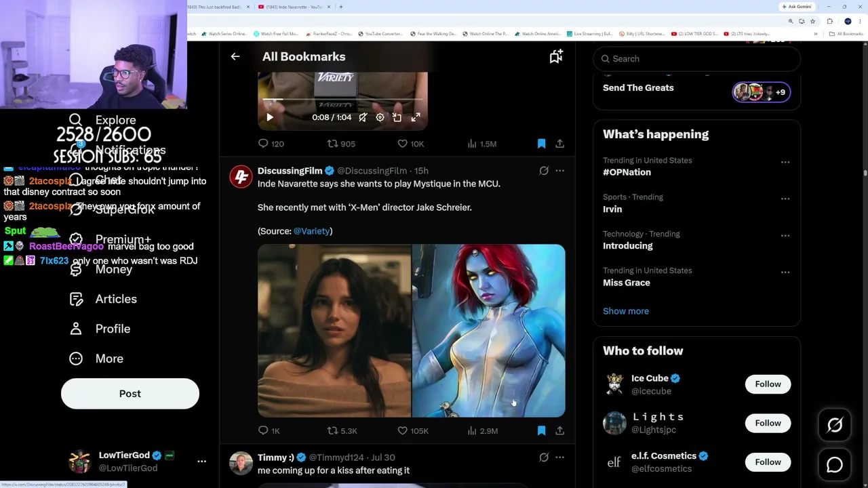Open more options for Irvin trend
The image size is (868, 488).
[785, 199]
